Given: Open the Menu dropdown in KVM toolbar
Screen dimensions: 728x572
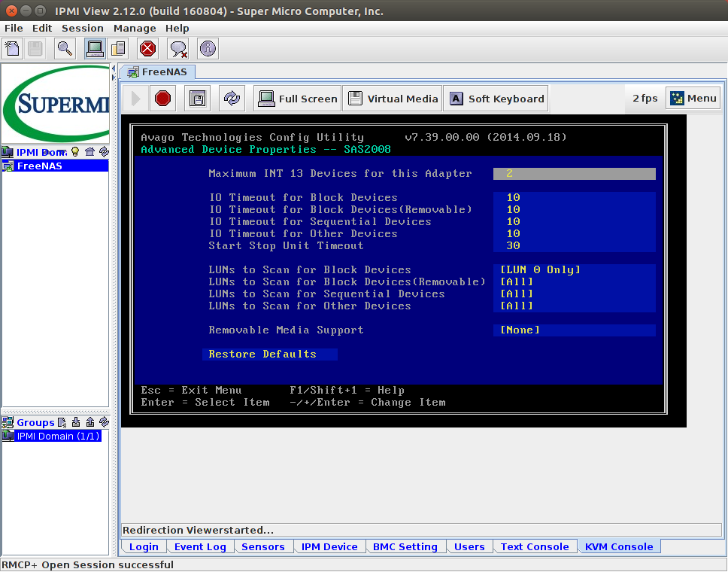Looking at the screenshot, I should (693, 99).
